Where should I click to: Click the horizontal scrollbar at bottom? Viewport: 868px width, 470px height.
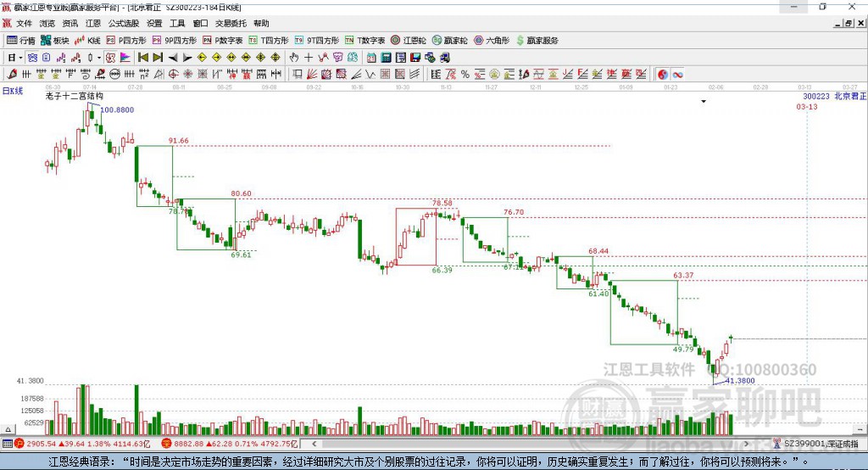coord(509,444)
